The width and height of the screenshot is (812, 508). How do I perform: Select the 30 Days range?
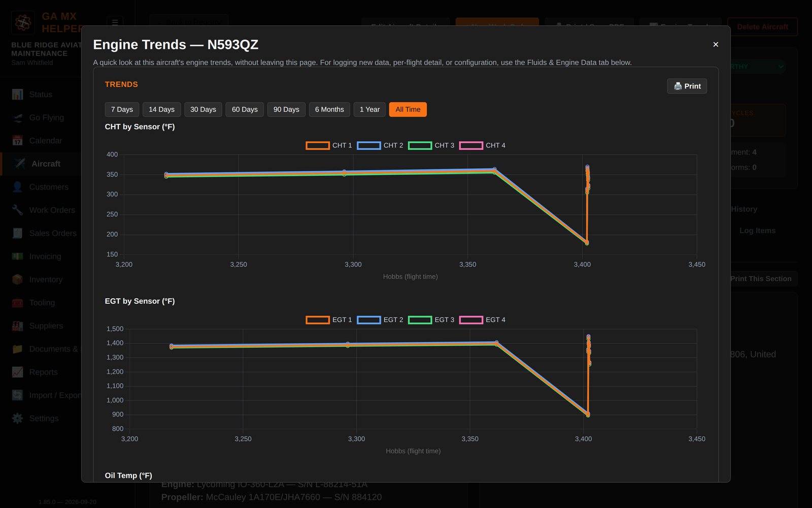(203, 109)
